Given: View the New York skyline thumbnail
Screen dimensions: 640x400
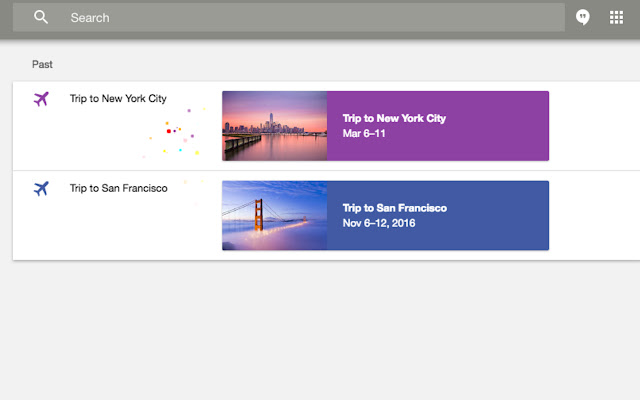Looking at the screenshot, I should tap(274, 126).
